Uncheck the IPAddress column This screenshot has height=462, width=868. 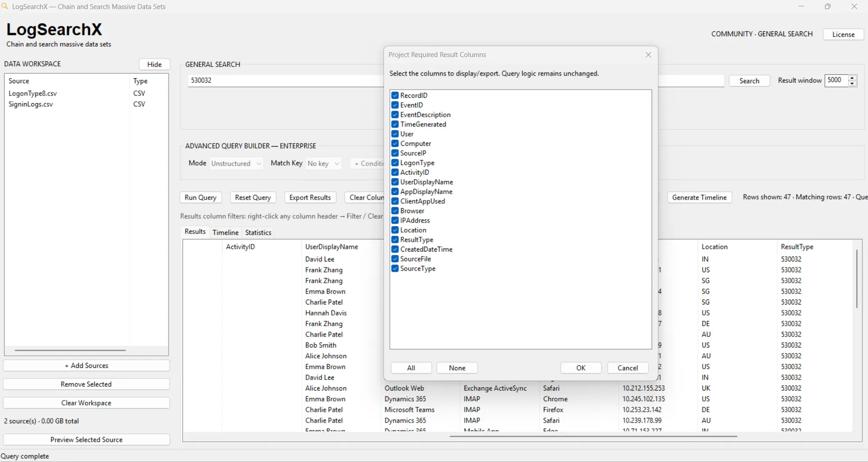coord(395,220)
